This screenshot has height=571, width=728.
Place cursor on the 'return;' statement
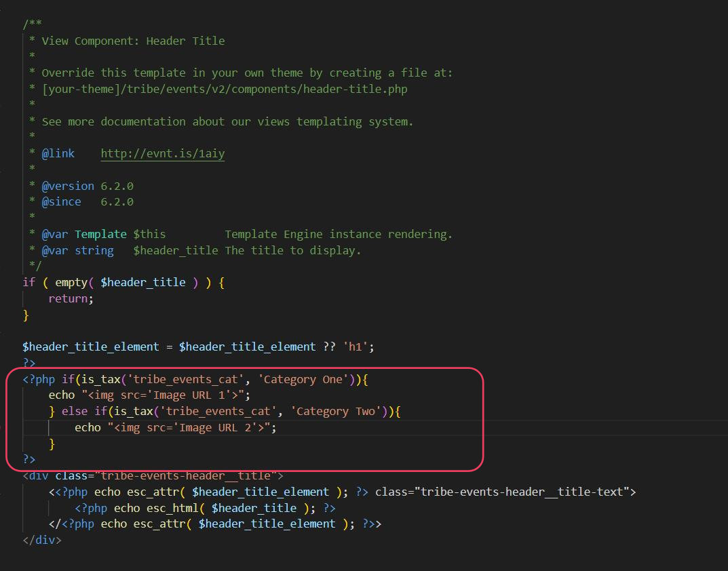click(71, 298)
